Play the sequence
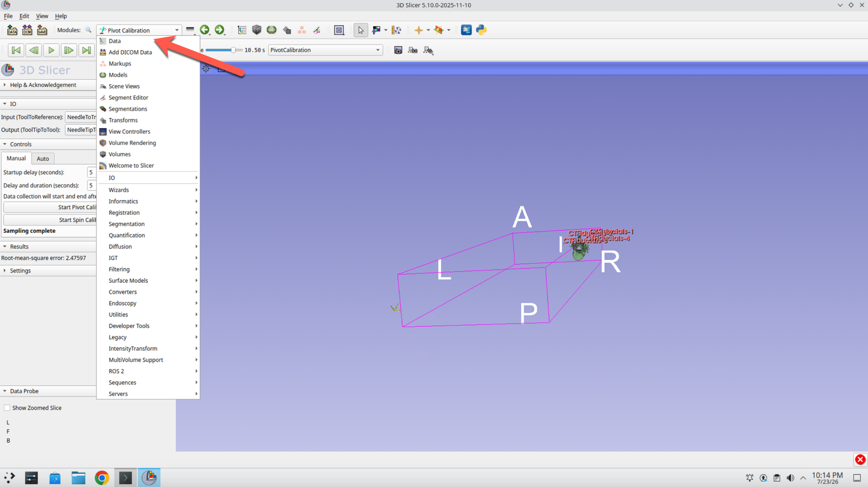 pyautogui.click(x=51, y=50)
